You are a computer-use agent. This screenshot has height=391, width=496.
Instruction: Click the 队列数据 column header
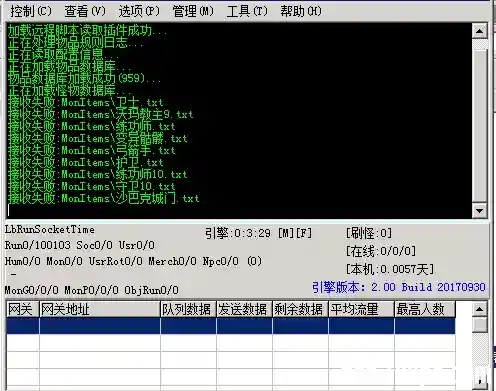coord(188,309)
